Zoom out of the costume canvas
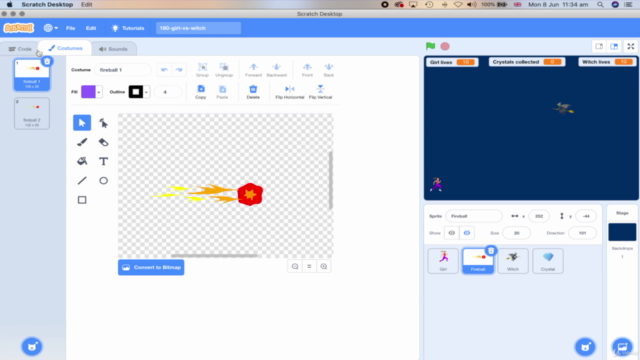Image resolution: width=640 pixels, height=360 pixels. point(295,267)
